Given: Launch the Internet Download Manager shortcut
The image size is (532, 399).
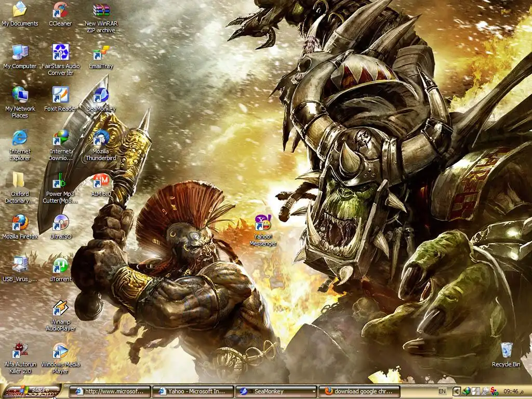Looking at the screenshot, I should click(60, 145).
